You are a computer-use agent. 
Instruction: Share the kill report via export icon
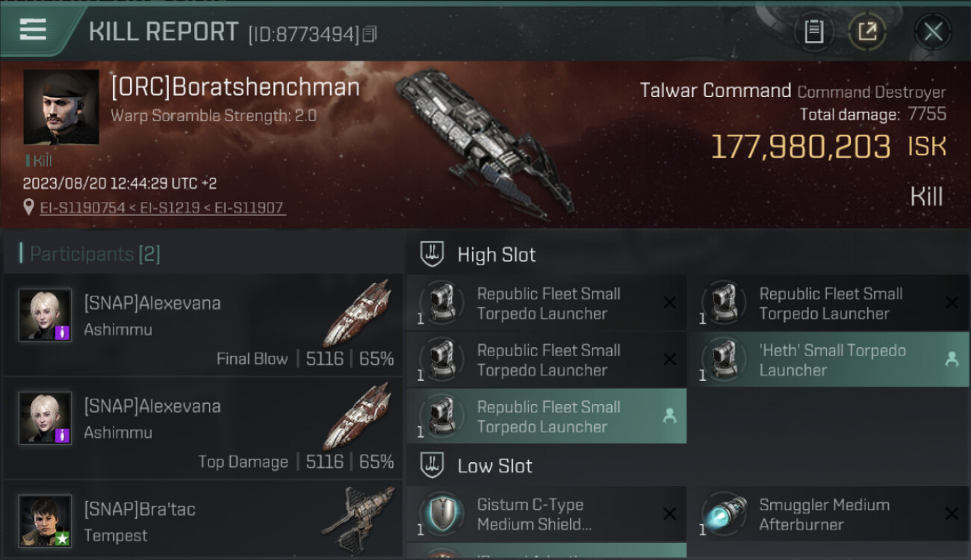pos(866,31)
